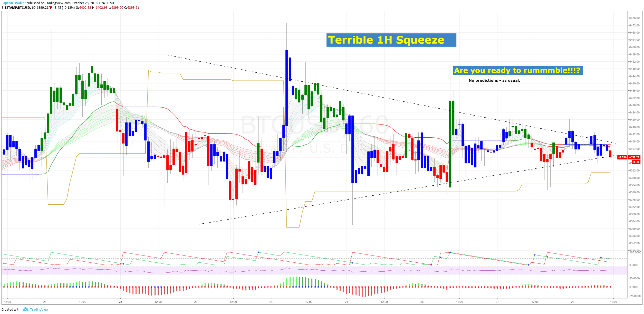Image resolution: width=644 pixels, height=314 pixels.
Task: Click the 16:38 countdown tag
Action: tap(636, 162)
